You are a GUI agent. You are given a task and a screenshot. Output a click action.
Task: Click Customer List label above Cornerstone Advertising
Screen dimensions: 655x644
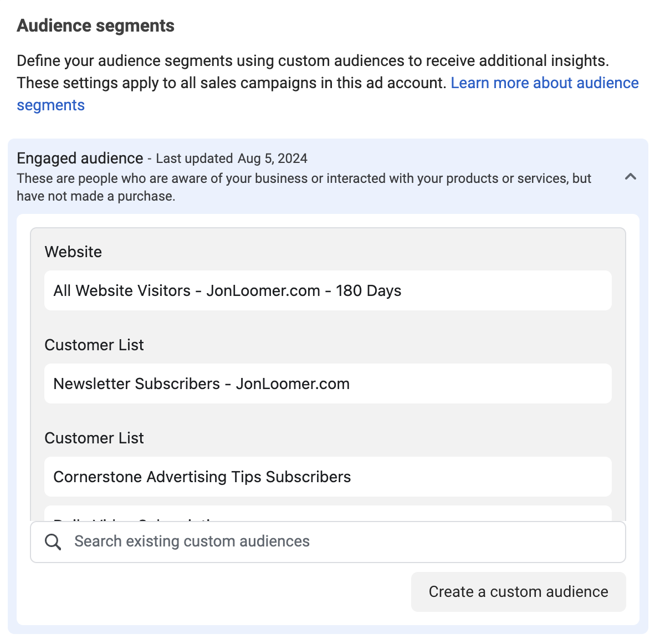(94, 438)
